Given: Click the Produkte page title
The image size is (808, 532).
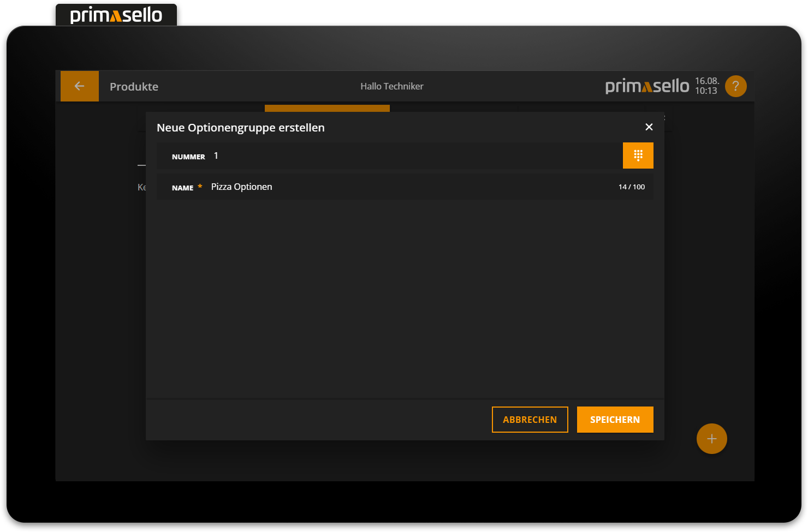Looking at the screenshot, I should [134, 87].
